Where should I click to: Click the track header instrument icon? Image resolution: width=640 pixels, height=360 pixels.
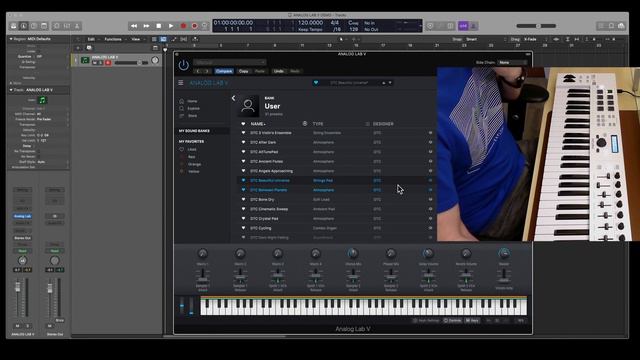coord(85,60)
